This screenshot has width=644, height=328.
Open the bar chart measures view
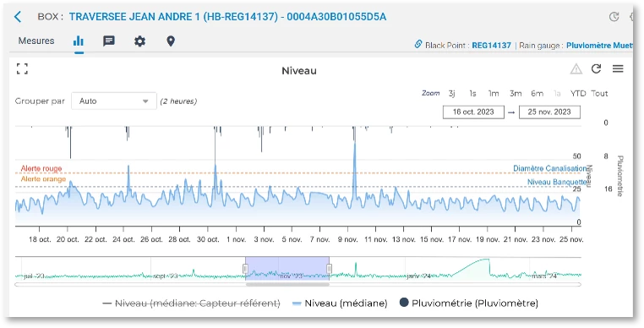coord(79,41)
